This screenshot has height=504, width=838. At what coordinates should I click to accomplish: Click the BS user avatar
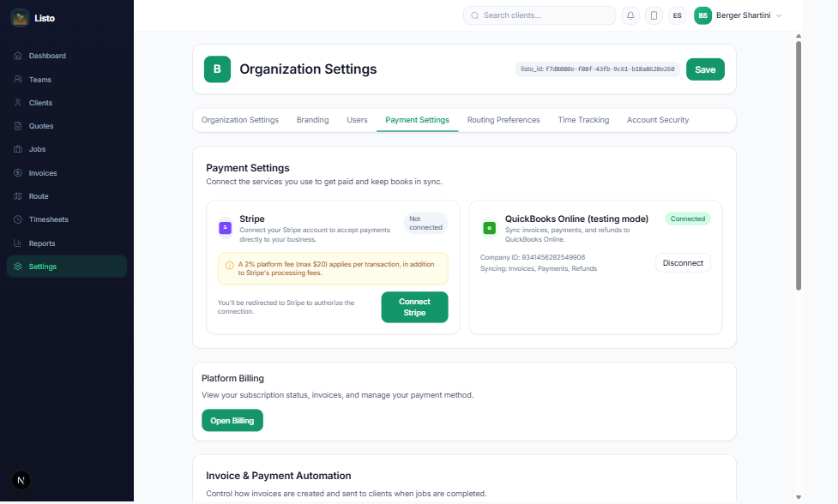(x=702, y=15)
